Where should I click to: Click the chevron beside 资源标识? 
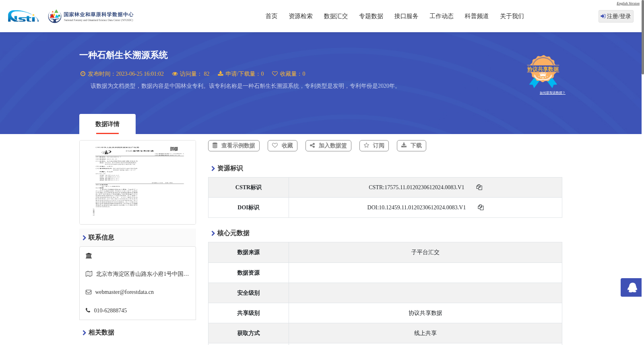point(213,169)
